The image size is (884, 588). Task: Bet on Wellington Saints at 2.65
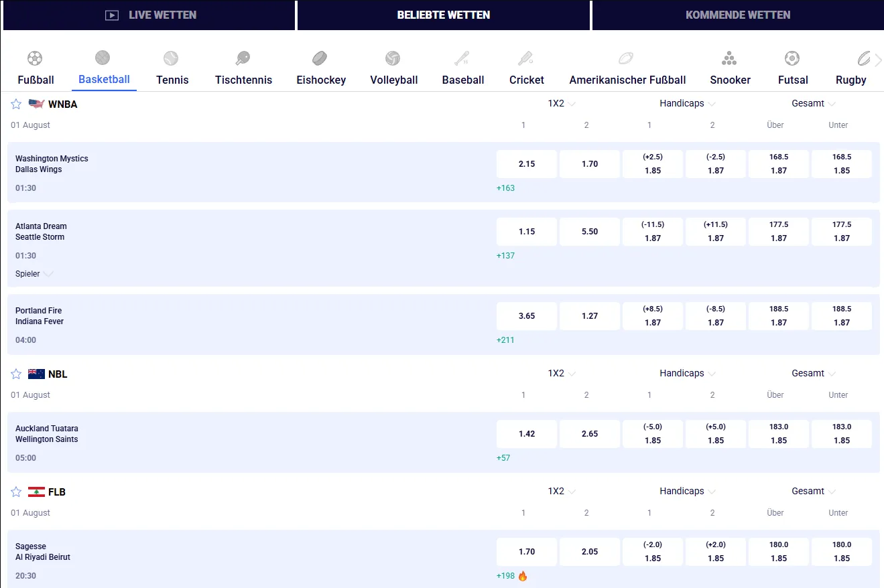(x=590, y=434)
